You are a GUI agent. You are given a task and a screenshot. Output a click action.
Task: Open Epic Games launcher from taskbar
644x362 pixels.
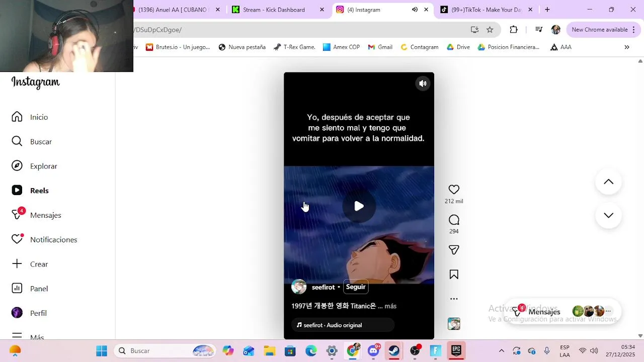pyautogui.click(x=456, y=351)
